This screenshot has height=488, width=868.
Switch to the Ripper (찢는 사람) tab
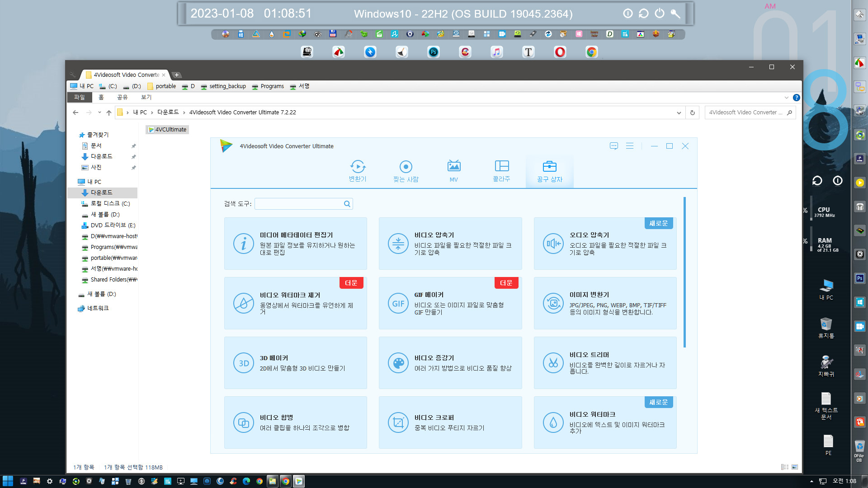pyautogui.click(x=406, y=171)
